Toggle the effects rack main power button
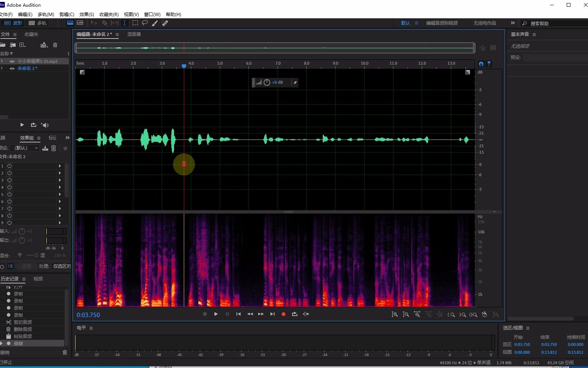This screenshot has height=368, width=588. tap(2, 266)
